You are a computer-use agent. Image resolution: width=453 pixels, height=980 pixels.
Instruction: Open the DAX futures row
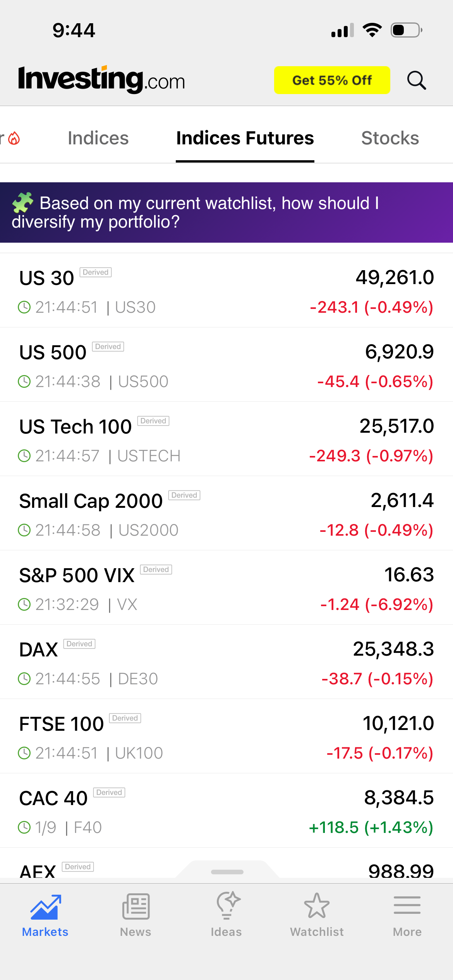click(226, 662)
